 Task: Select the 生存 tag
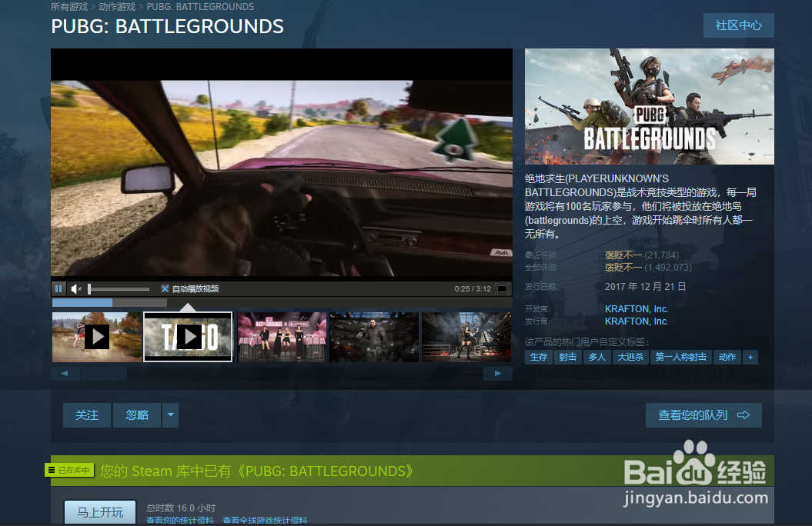[x=539, y=357]
